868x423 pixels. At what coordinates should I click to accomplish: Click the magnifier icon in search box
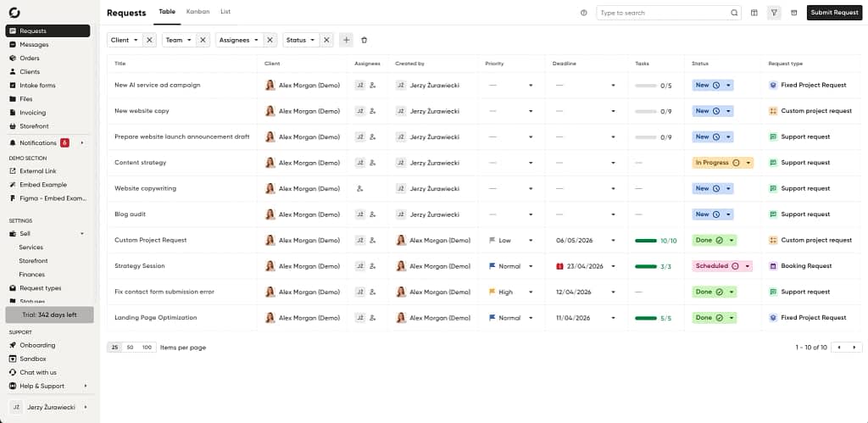pyautogui.click(x=734, y=13)
